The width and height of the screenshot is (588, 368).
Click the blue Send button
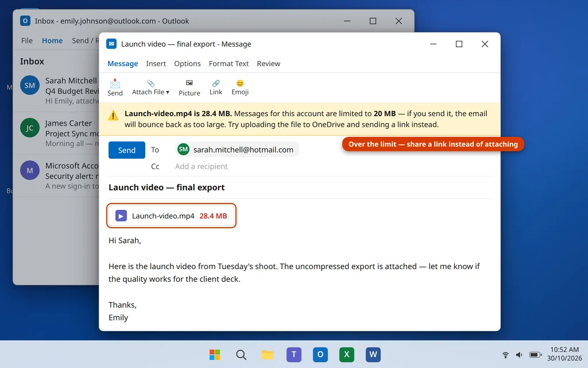127,150
